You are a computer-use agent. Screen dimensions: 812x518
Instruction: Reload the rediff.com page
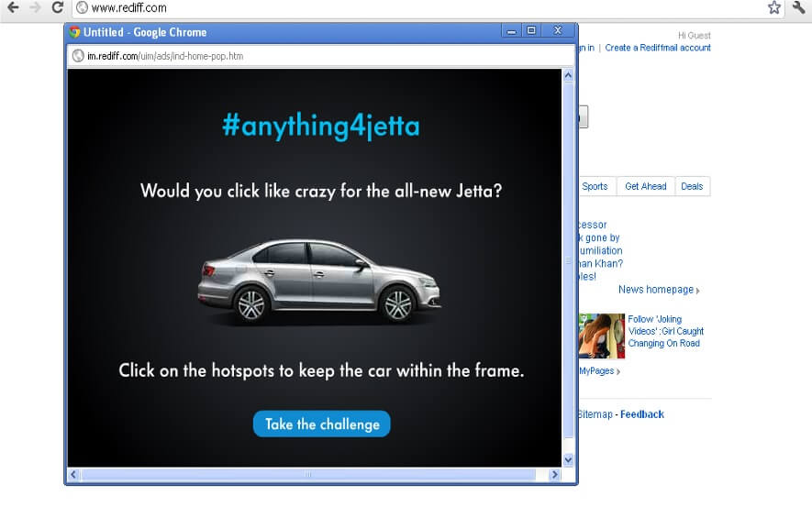(x=58, y=7)
